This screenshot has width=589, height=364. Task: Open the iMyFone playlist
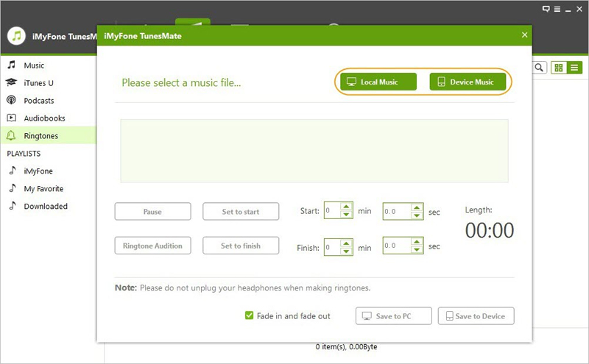(48, 171)
